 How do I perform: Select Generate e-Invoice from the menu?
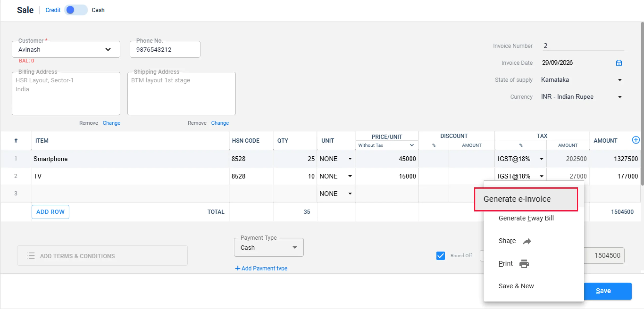tap(526, 199)
